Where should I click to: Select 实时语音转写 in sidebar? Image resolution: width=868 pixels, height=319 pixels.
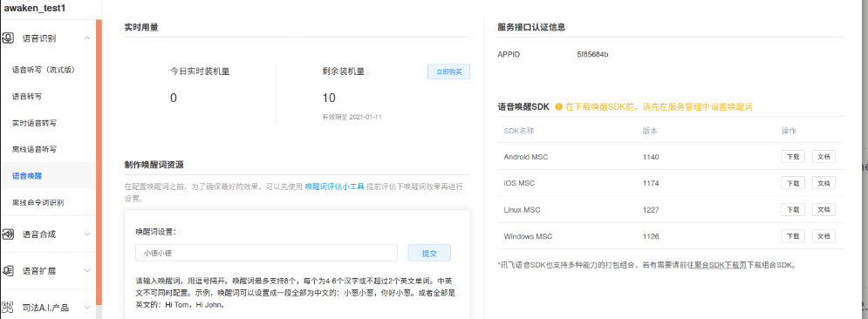pos(34,123)
